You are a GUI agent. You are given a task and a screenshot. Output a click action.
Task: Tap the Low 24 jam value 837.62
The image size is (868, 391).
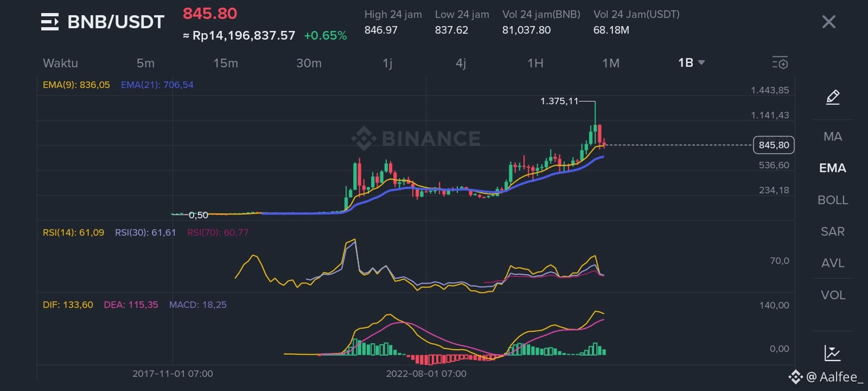pos(451,30)
